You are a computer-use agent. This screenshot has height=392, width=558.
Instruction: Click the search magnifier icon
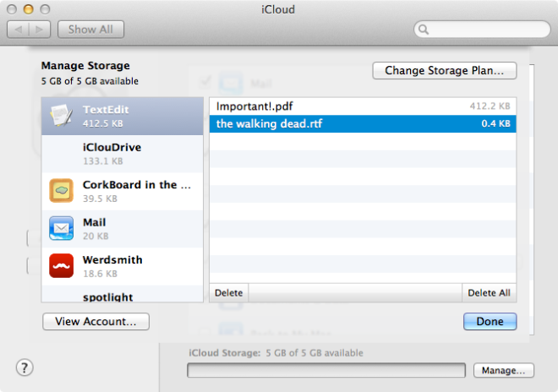pyautogui.click(x=423, y=30)
